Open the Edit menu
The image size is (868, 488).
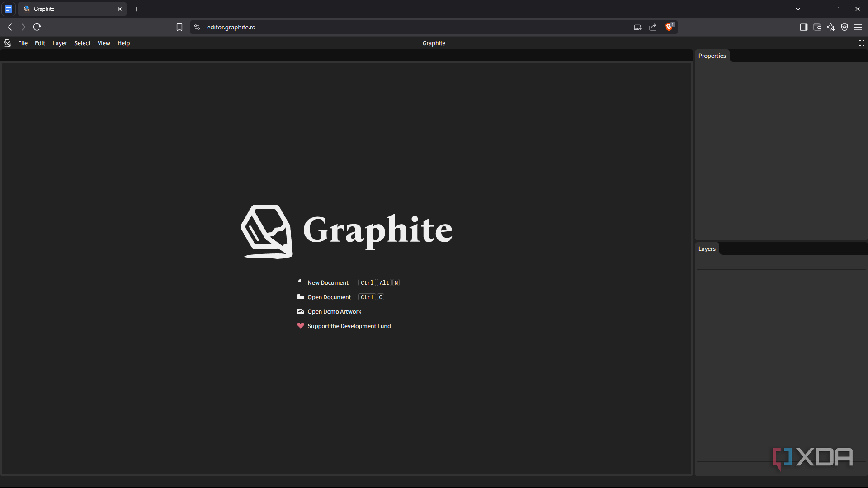click(x=40, y=43)
